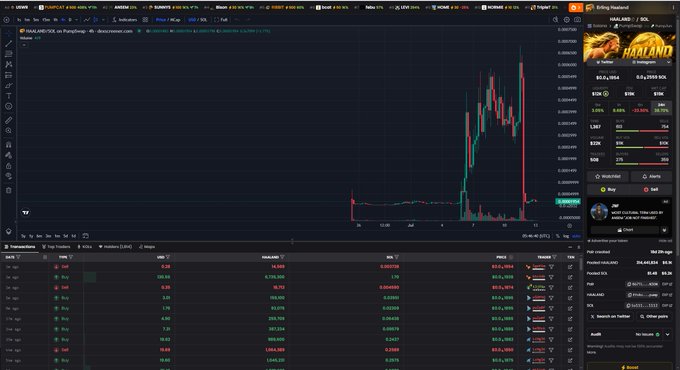Open HAALAND Twitter link
This screenshot has height=370, width=680.
(606, 62)
